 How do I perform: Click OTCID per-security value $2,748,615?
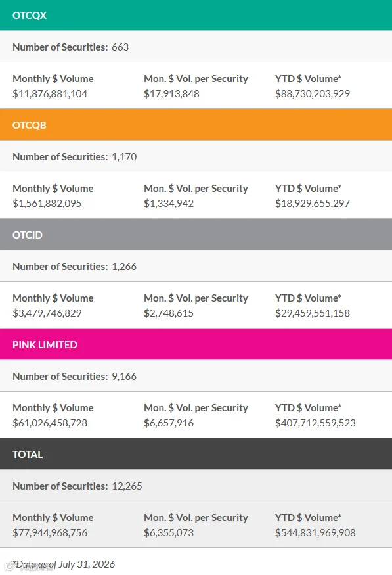click(x=169, y=313)
